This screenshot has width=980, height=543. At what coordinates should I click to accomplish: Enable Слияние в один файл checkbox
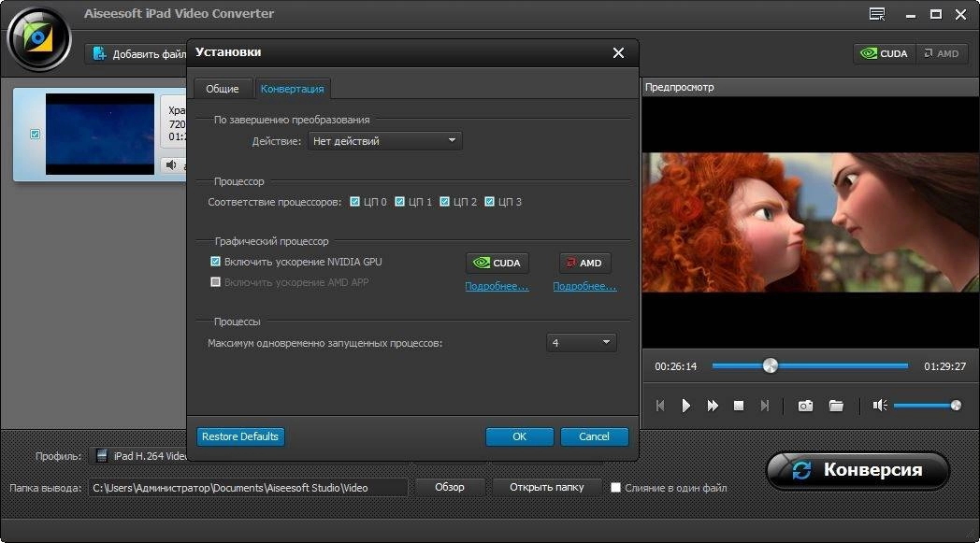coord(615,487)
